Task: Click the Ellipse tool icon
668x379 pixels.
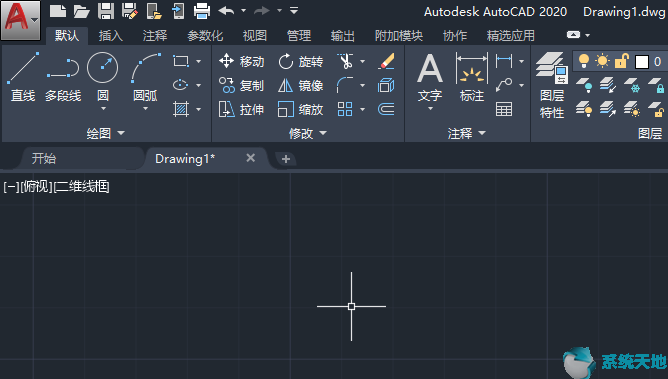Action: [181, 85]
